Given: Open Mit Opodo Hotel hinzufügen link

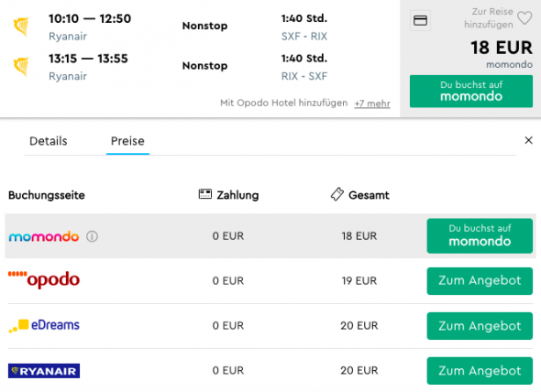Looking at the screenshot, I should [283, 103].
